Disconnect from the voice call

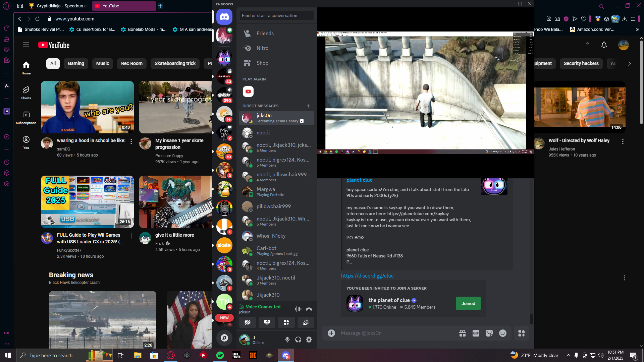[x=309, y=309]
